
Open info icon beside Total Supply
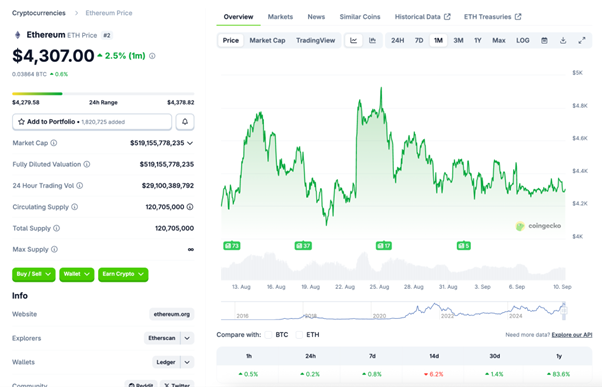(56, 228)
